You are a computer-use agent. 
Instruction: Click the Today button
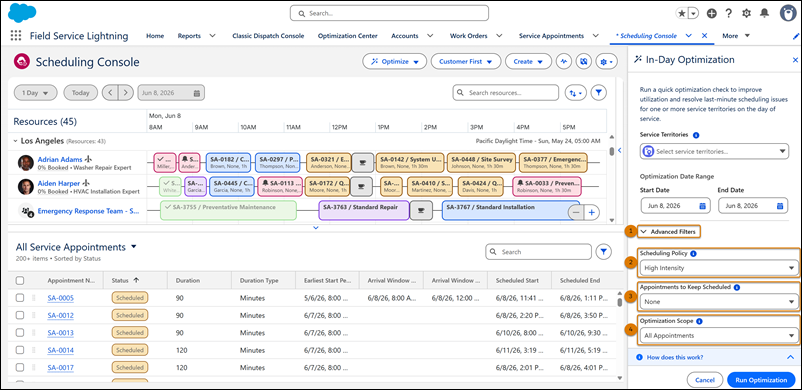point(80,93)
